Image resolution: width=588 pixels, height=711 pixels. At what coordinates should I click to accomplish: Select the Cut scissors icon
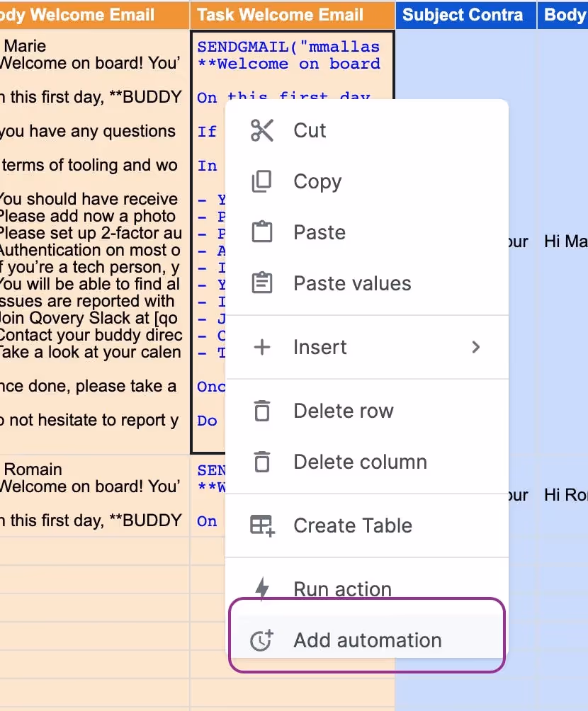point(262,130)
